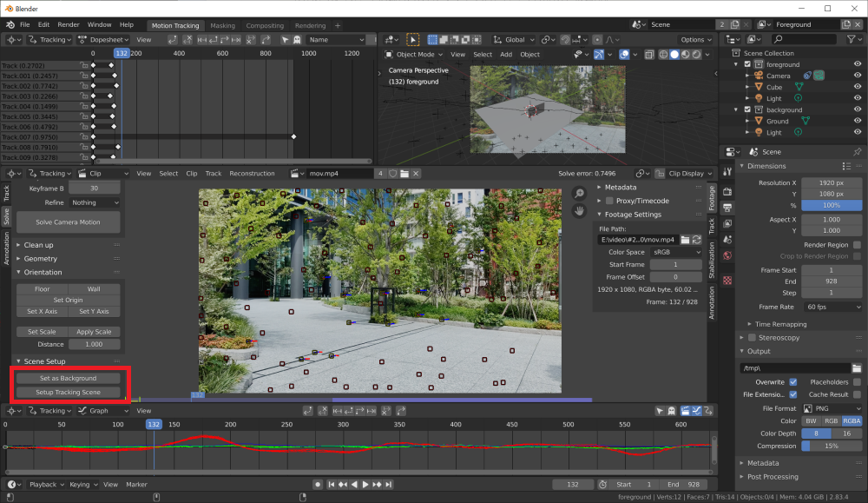Select the pan hand tool in clip editor

tap(580, 210)
